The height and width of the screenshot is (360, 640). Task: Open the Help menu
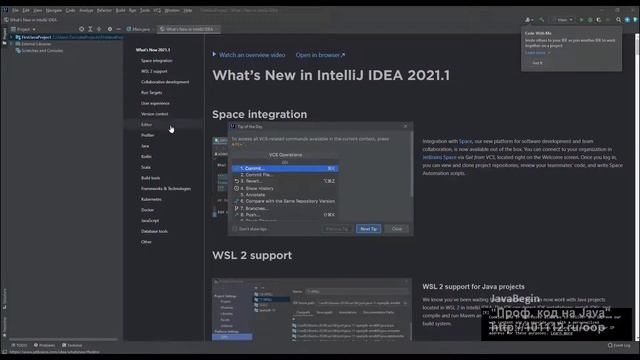(187, 10)
